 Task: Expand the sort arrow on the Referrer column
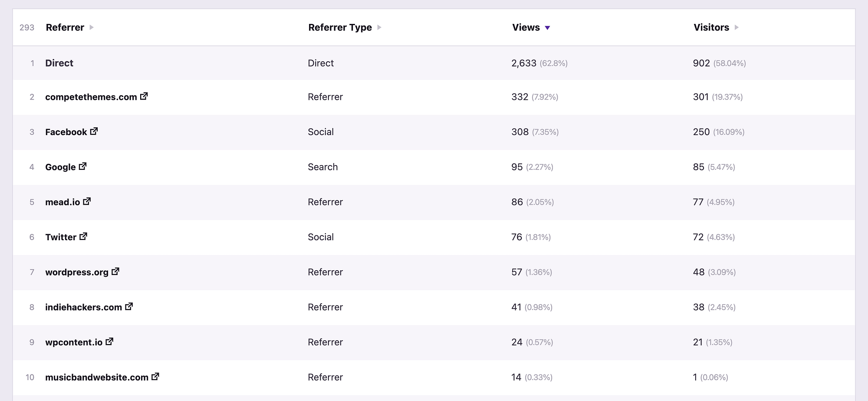92,27
